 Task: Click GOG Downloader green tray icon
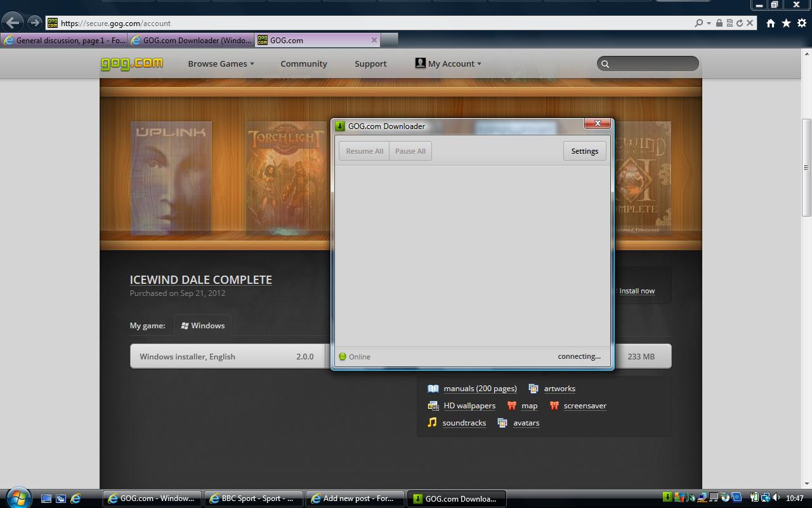[668, 498]
